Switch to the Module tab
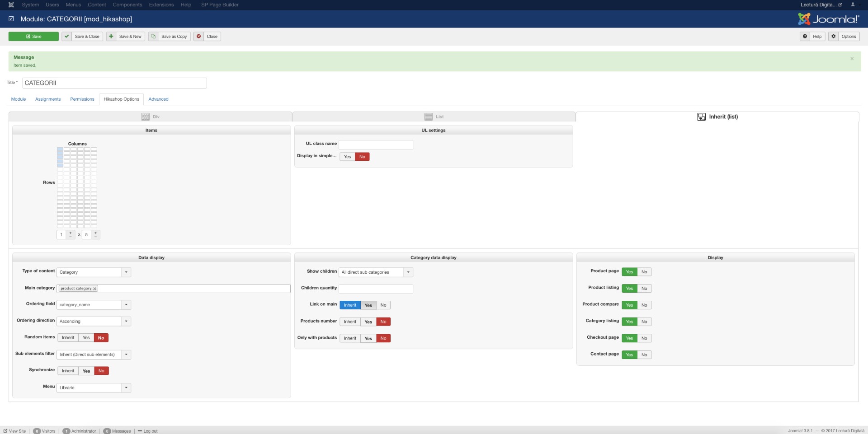 [19, 99]
